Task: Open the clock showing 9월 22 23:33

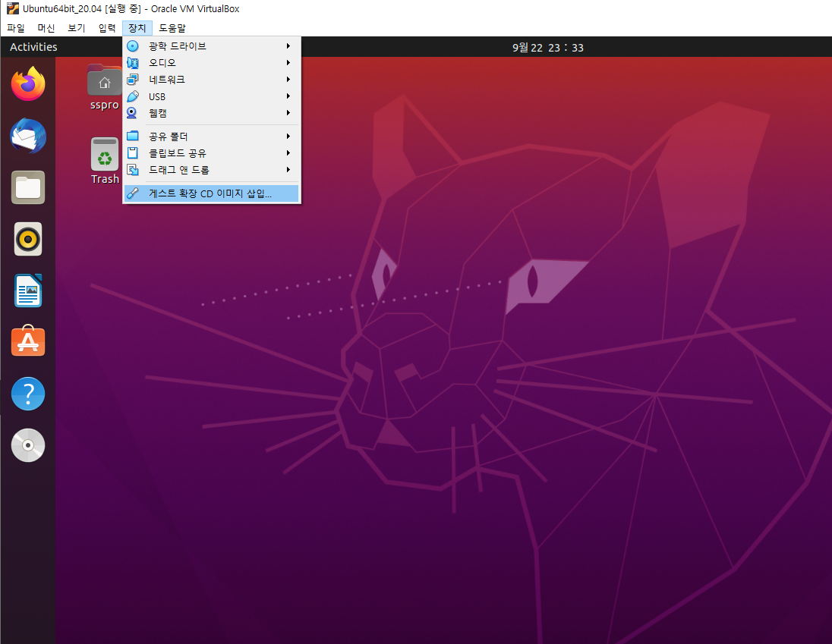Action: [547, 48]
